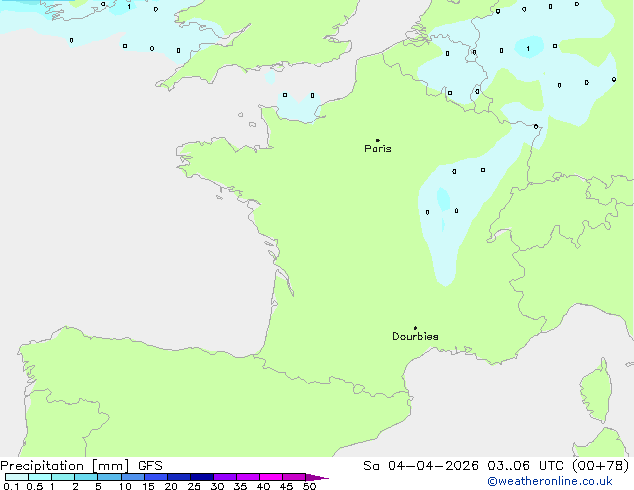Click the legend tick label '30'
The height and width of the screenshot is (490, 634).
tap(217, 486)
